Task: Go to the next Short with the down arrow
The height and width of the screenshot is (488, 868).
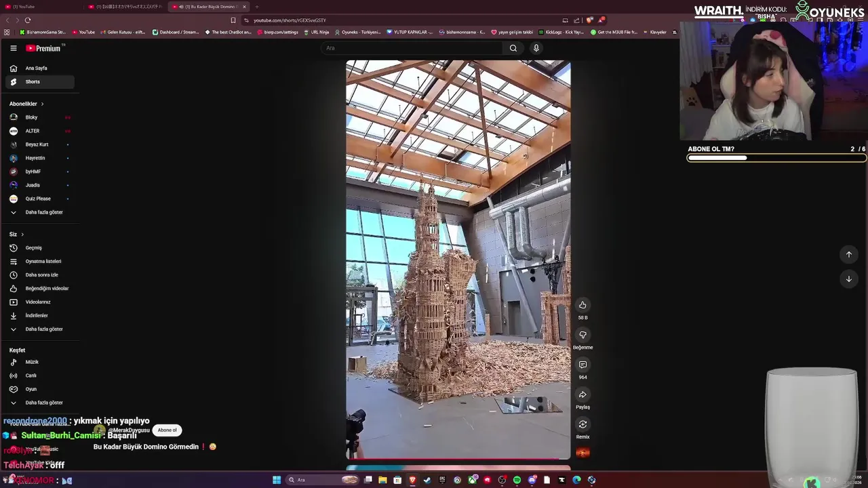Action: [x=848, y=279]
